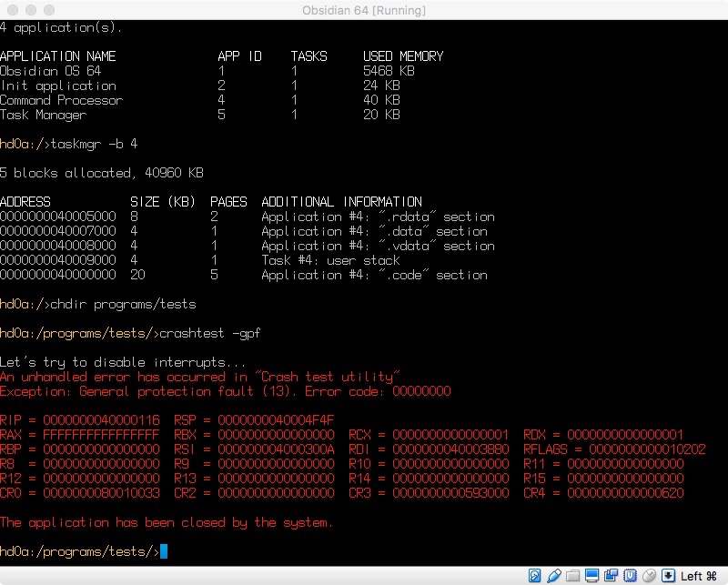Click the keyboard capture arrow icon

[668, 576]
